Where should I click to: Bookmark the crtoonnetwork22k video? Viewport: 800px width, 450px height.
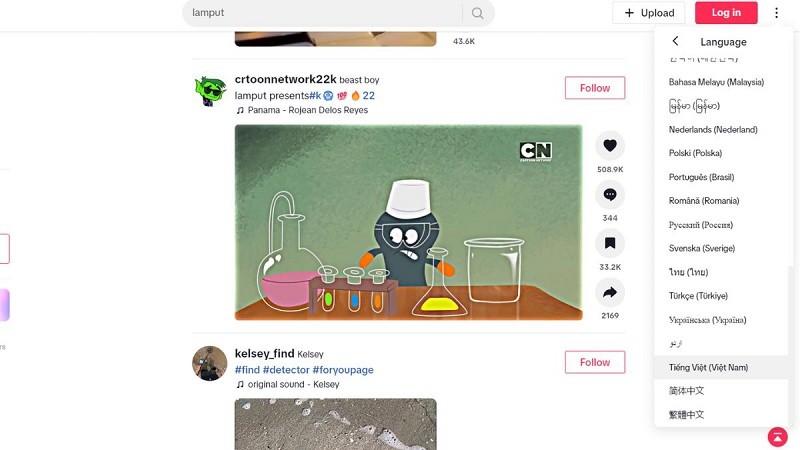(x=609, y=243)
